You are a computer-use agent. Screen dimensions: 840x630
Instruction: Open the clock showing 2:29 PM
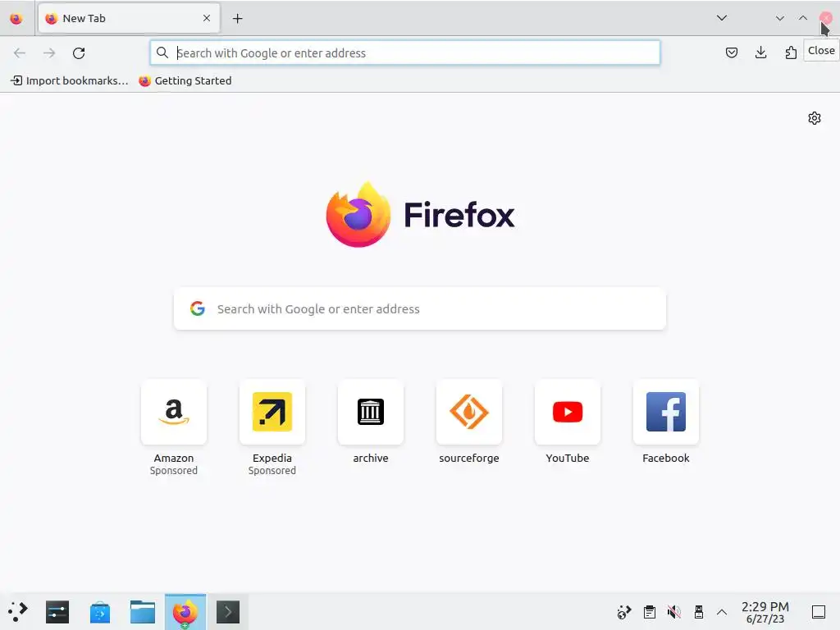coord(765,612)
